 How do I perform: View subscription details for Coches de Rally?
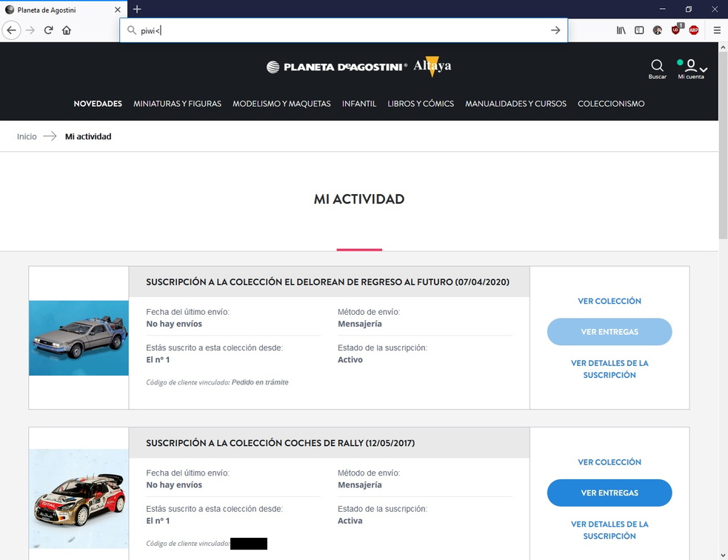(610, 530)
